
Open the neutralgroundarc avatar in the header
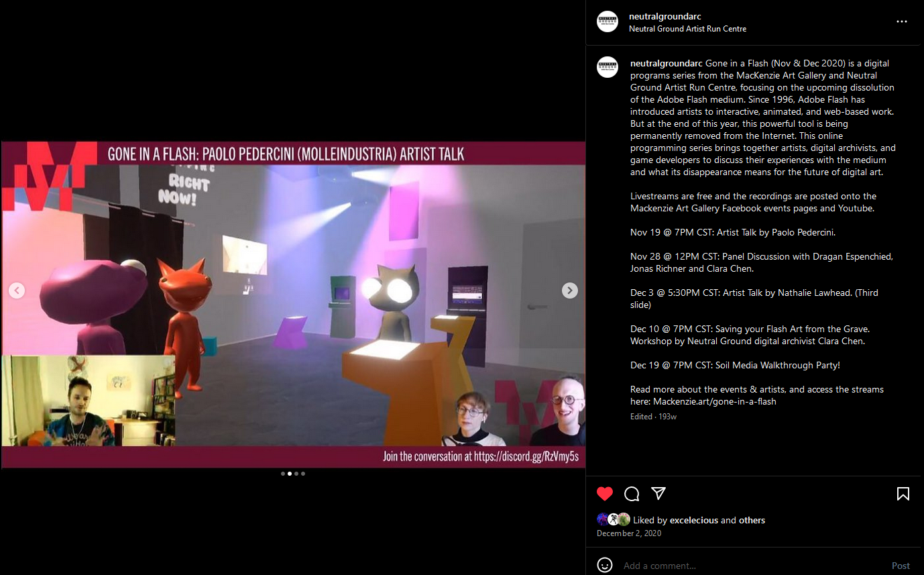tap(608, 21)
